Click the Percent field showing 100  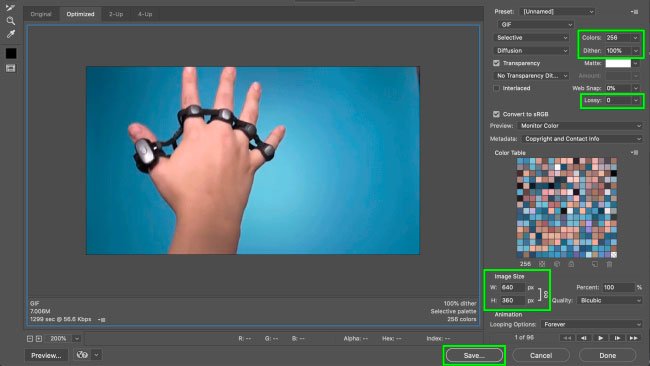[x=618, y=287]
